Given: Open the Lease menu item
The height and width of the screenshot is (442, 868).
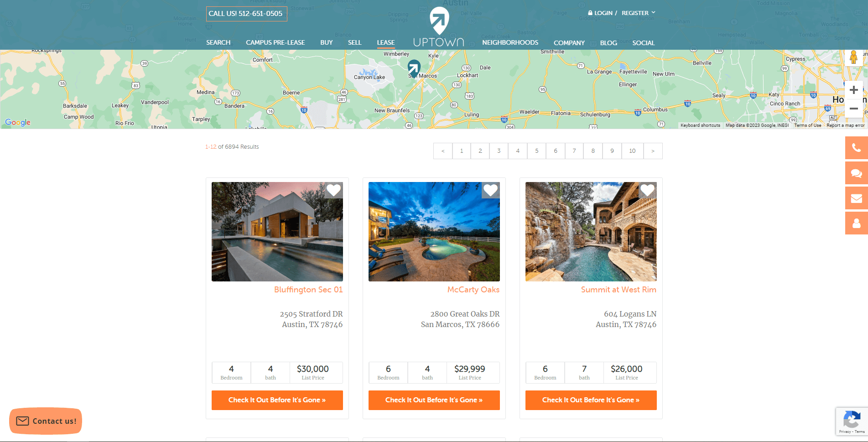Looking at the screenshot, I should pos(386,42).
